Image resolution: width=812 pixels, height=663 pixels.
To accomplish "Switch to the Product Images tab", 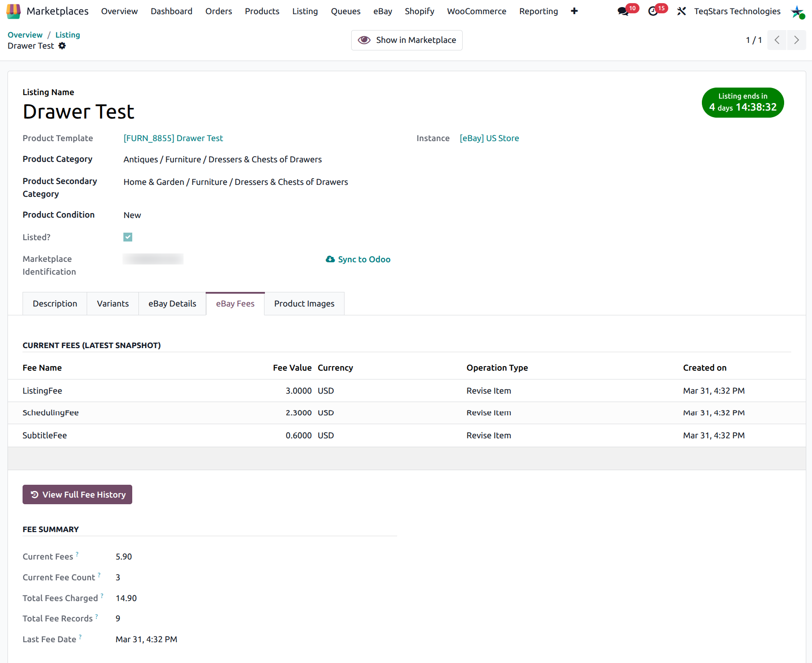I will pyautogui.click(x=304, y=303).
